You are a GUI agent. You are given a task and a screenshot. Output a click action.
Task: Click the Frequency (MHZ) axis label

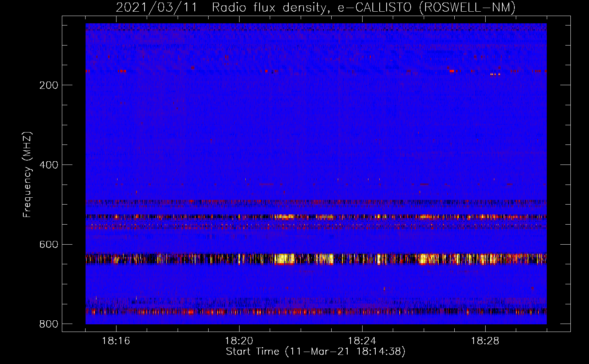(x=27, y=175)
